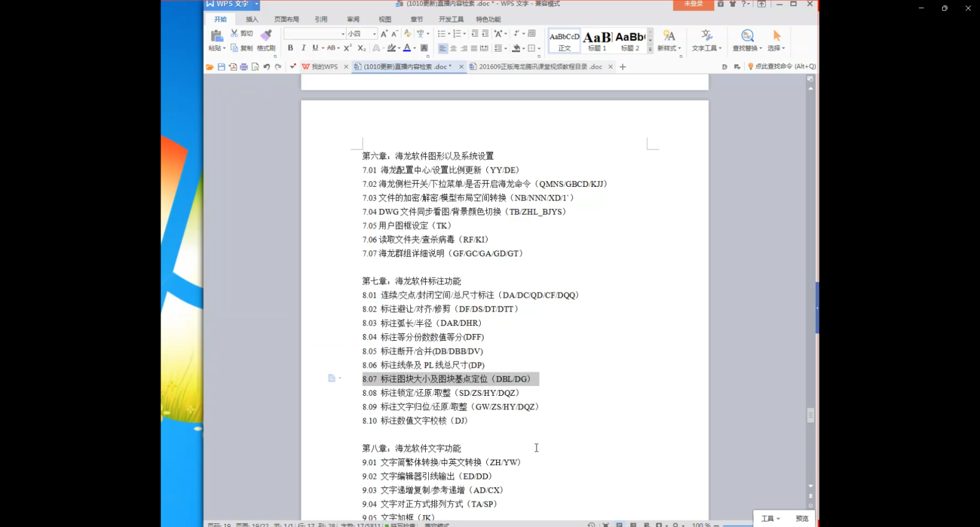Viewport: 980px width, 527px height.
Task: Undo the last action
Action: pyautogui.click(x=266, y=67)
